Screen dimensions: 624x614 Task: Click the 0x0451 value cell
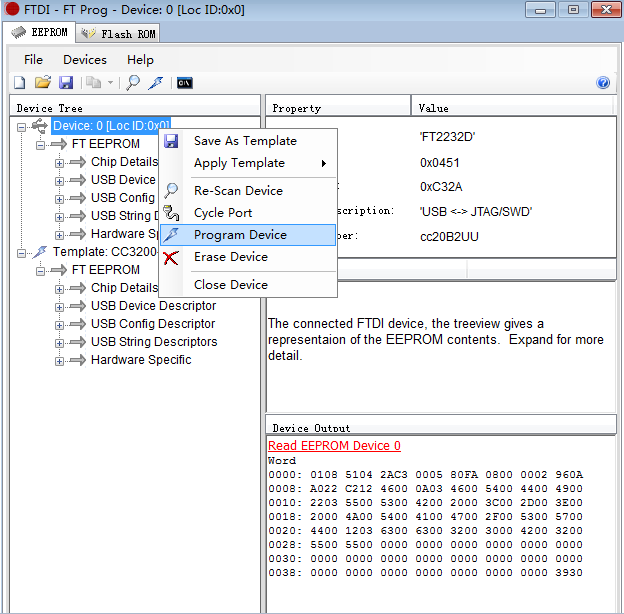pos(440,163)
